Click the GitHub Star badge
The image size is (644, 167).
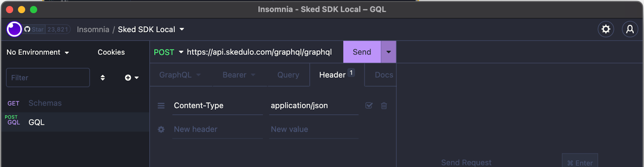click(47, 29)
